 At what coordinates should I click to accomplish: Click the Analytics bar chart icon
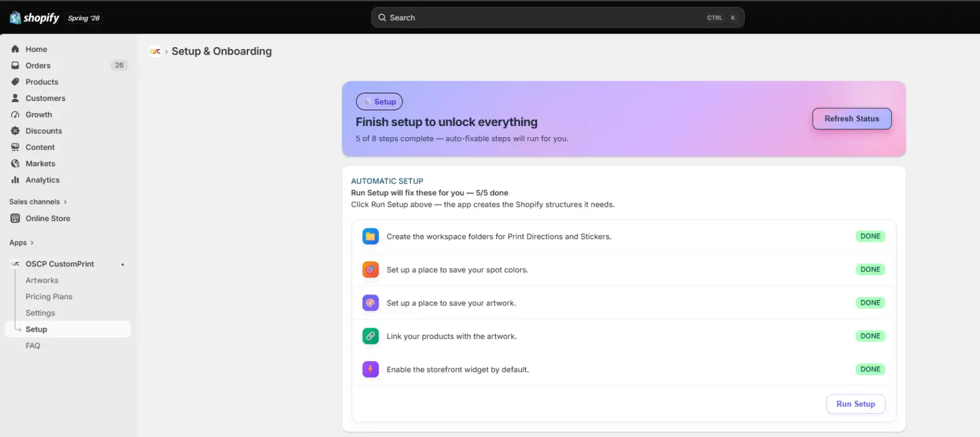pyautogui.click(x=15, y=180)
